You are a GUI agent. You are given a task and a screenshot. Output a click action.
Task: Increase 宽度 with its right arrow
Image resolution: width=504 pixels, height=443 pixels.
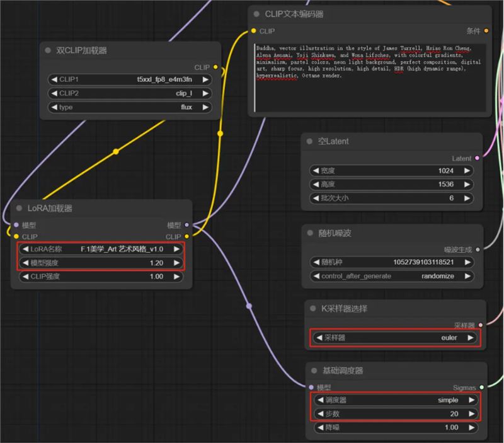pos(467,170)
